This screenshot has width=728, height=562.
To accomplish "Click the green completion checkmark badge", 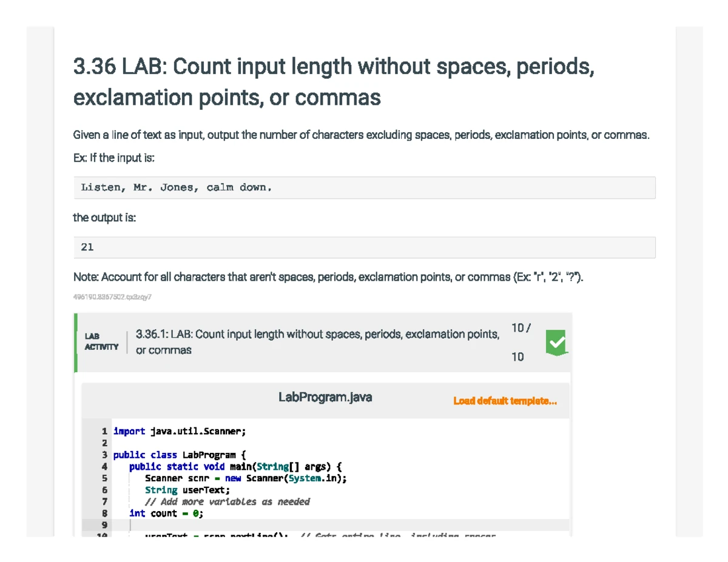I will pos(556,343).
